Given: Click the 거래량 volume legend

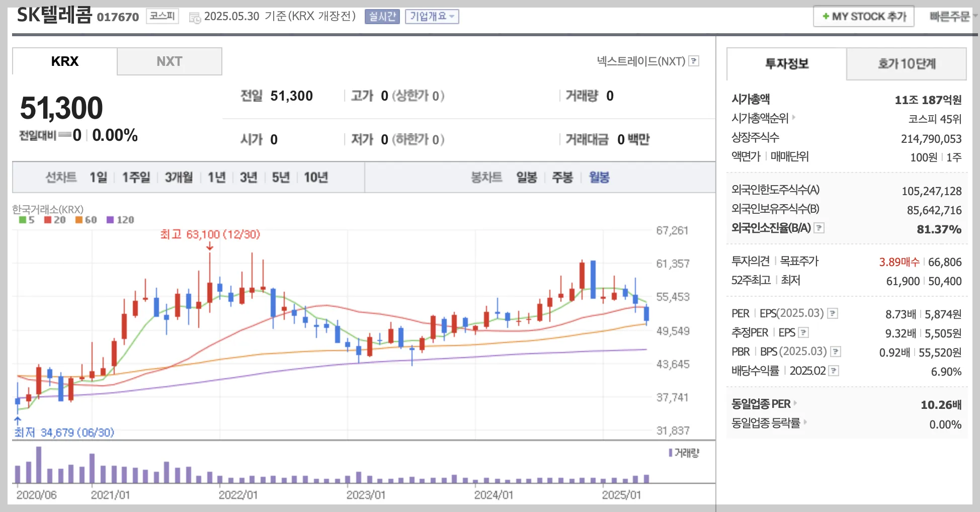Looking at the screenshot, I should tap(684, 453).
